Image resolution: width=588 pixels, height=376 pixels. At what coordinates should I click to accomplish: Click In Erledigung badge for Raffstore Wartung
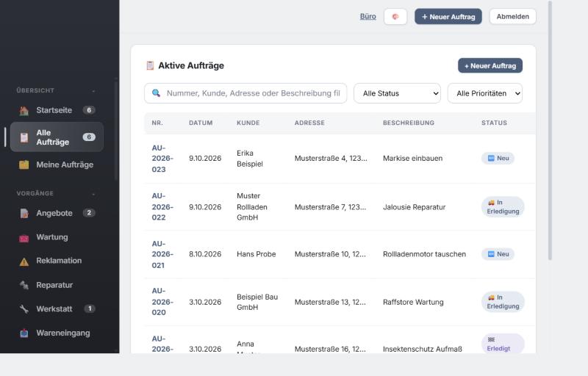click(x=503, y=302)
